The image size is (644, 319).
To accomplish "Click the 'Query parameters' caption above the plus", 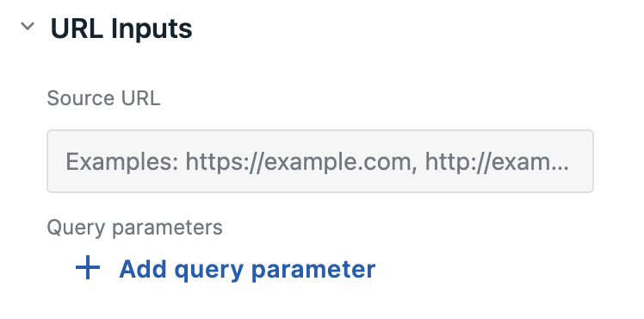I will point(134,228).
